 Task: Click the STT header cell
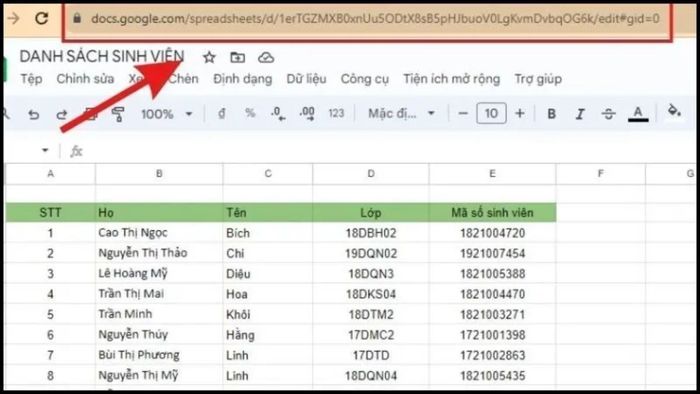(50, 212)
